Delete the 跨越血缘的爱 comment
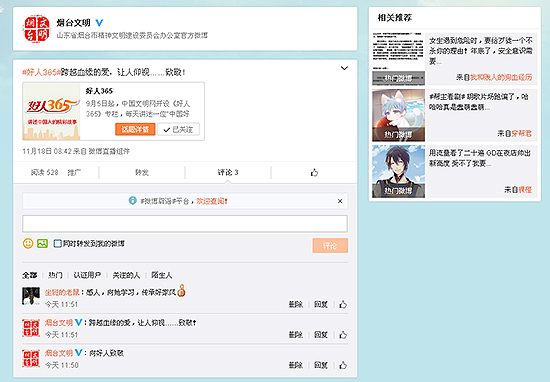Image resolution: width=550 pixels, height=382 pixels. [296, 335]
